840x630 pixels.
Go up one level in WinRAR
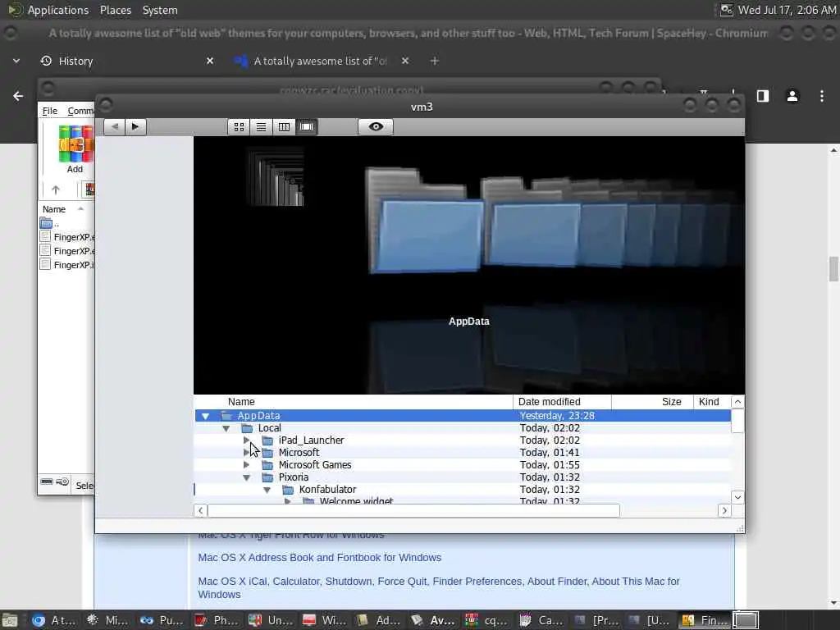tap(56, 189)
